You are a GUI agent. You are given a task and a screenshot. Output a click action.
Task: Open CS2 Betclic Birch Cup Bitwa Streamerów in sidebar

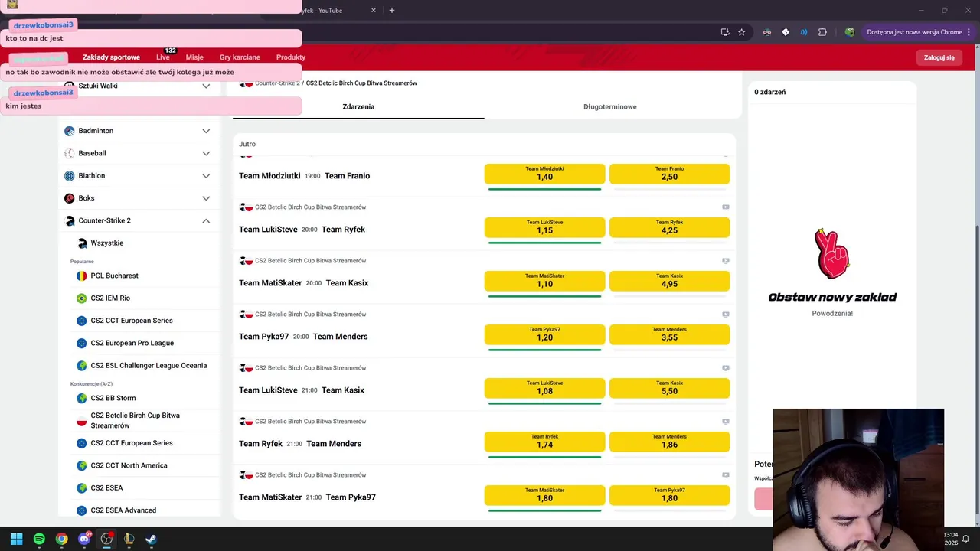point(136,420)
